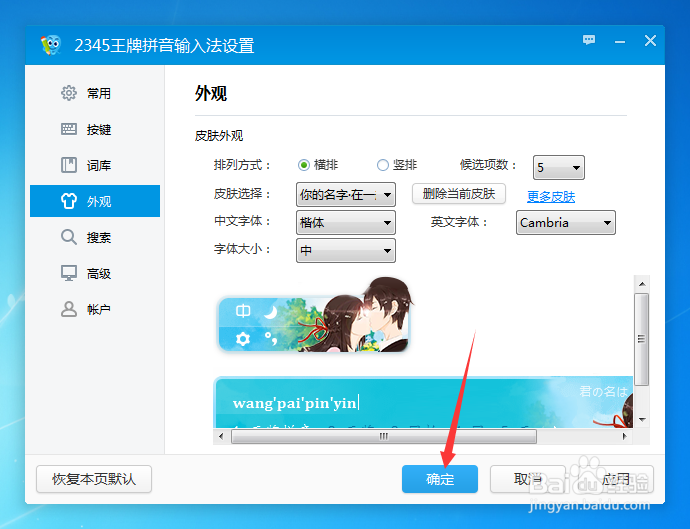Viewport: 690px width, 529px height.
Task: Click the book icon beside 词库
Action: click(69, 165)
